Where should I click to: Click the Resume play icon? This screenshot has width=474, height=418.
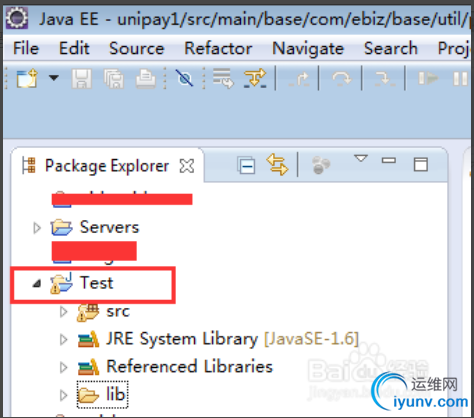(428, 79)
